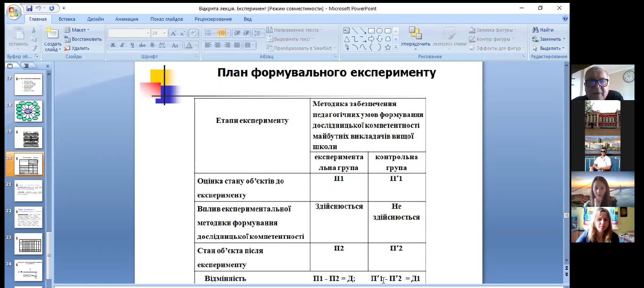Click the Найти find button
This screenshot has width=644, height=288.
543,30
